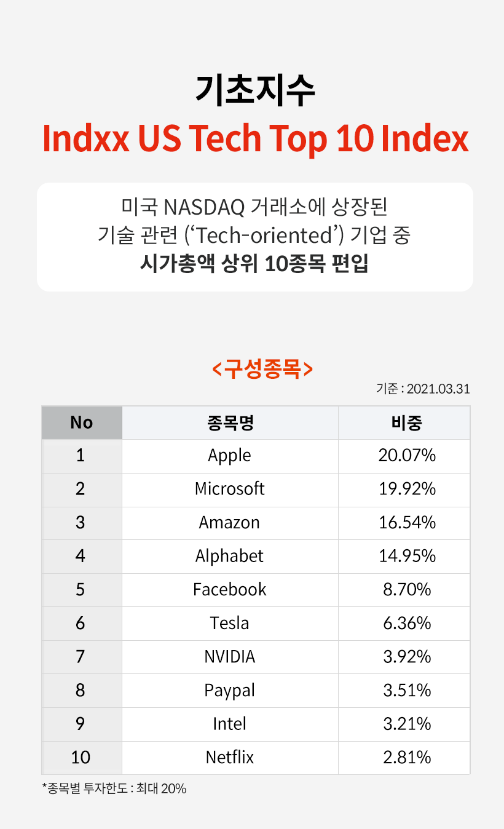Click the No column header
The height and width of the screenshot is (829, 504).
point(81,422)
